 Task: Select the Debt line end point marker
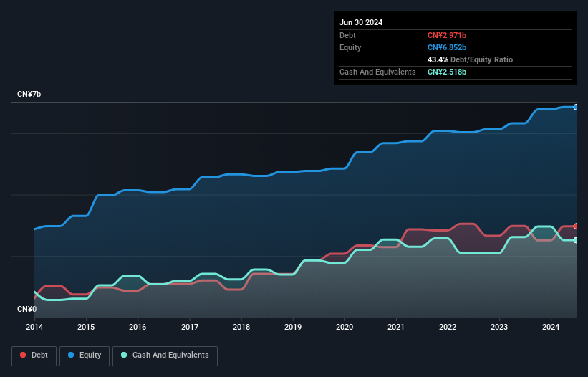[576, 226]
